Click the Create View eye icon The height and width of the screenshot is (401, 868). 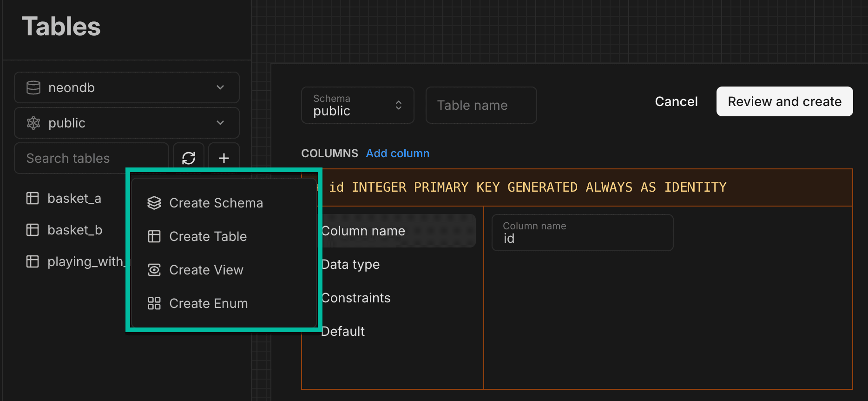154,270
